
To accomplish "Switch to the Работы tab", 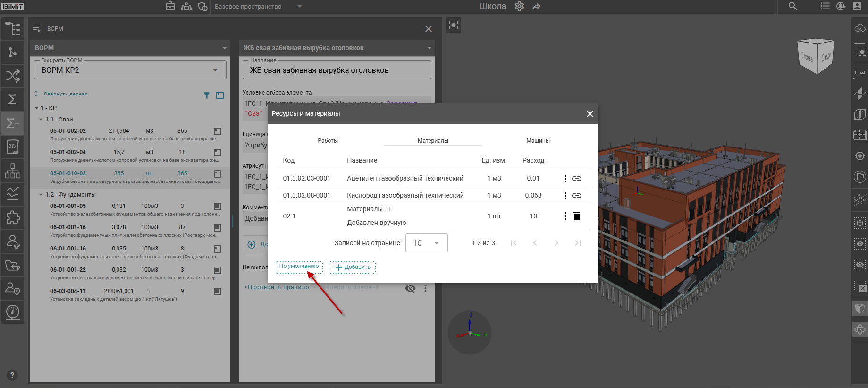I will tap(328, 141).
